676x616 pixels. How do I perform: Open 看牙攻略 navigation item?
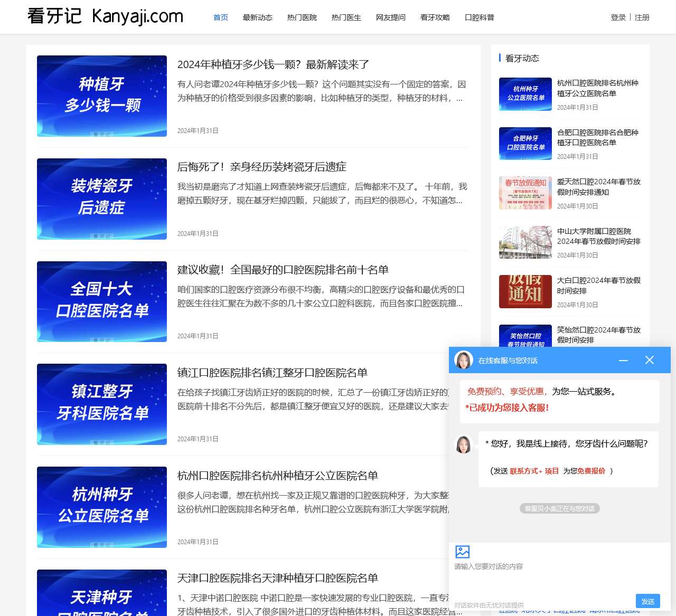(435, 17)
